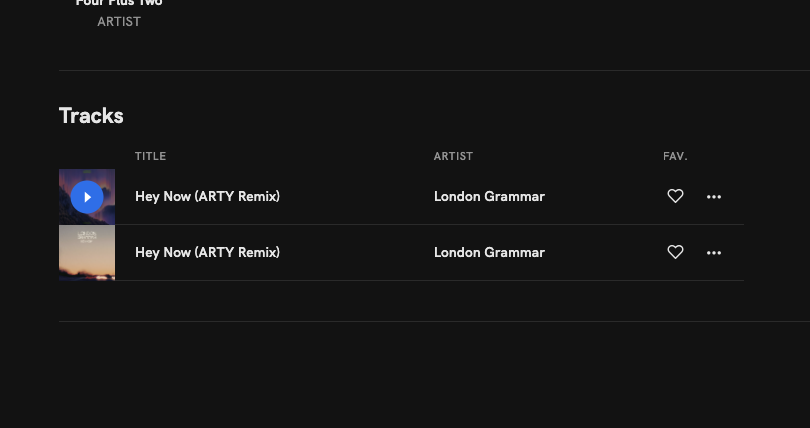Screen dimensions: 810x428
Task: Open more options for second track
Action: [714, 253]
